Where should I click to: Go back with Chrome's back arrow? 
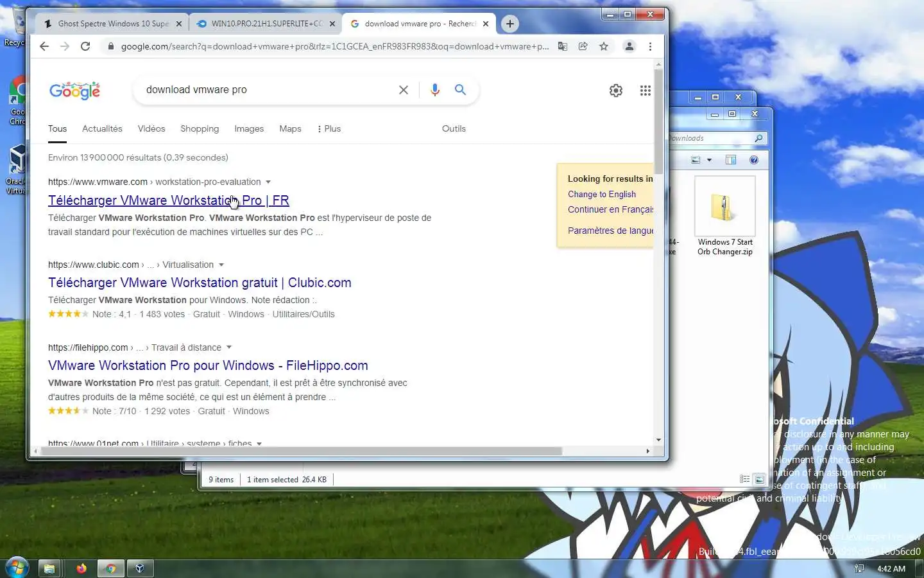click(x=44, y=46)
